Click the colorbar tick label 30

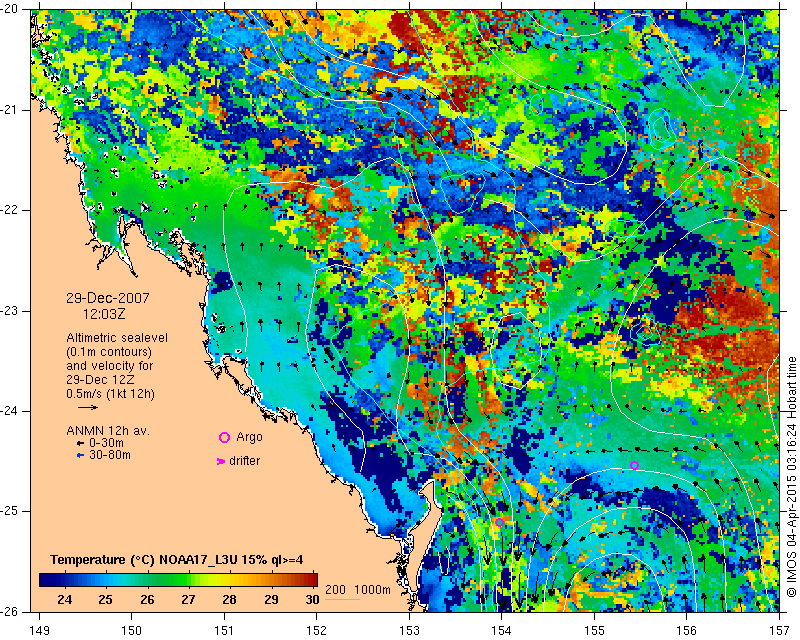312,600
